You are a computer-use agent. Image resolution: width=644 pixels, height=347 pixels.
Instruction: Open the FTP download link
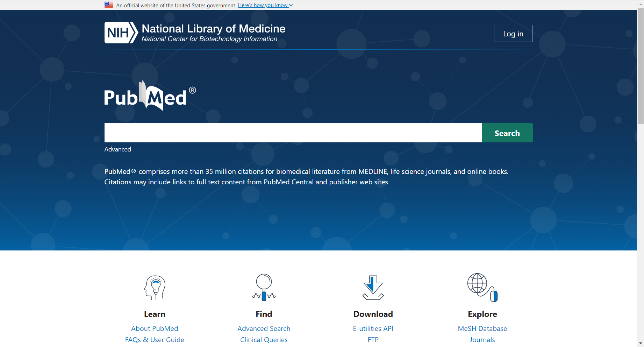click(x=373, y=340)
